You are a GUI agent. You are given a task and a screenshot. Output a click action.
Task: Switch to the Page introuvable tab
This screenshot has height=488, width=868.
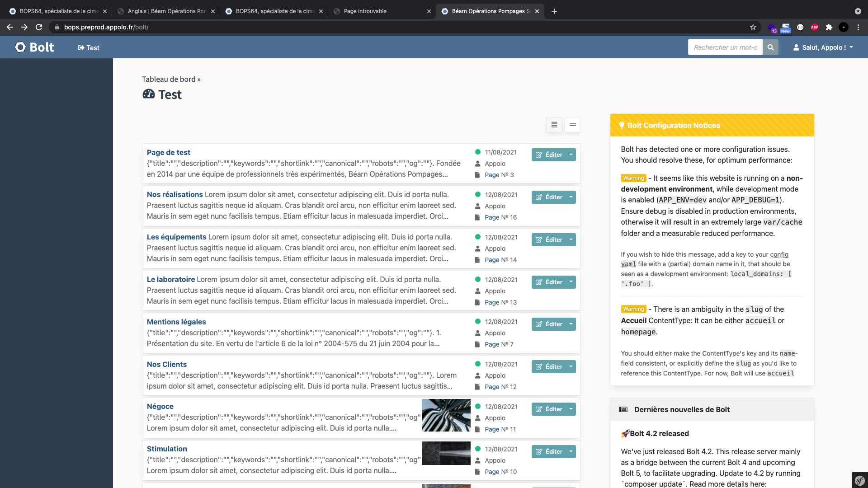coord(365,11)
